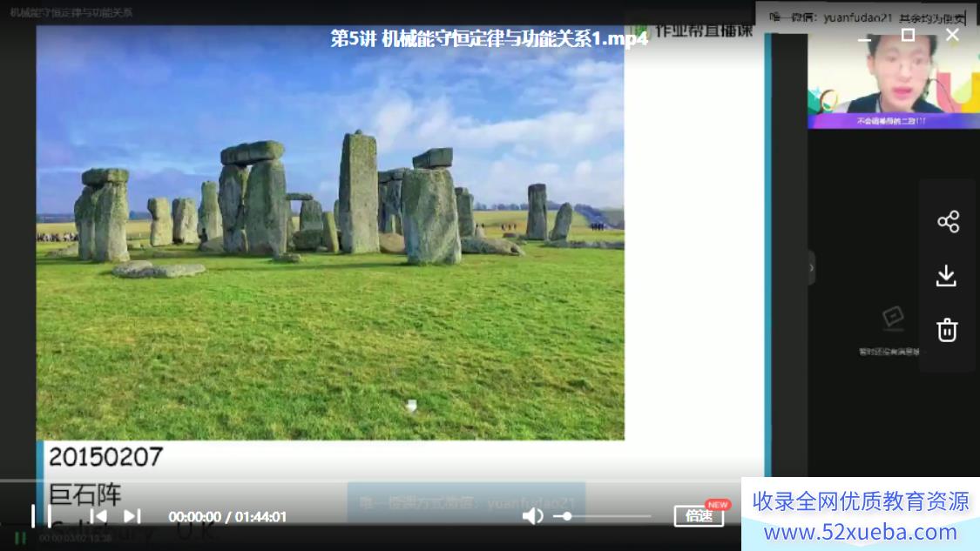
Task: Collapse the side panel with the chevron
Action: pyautogui.click(x=811, y=268)
